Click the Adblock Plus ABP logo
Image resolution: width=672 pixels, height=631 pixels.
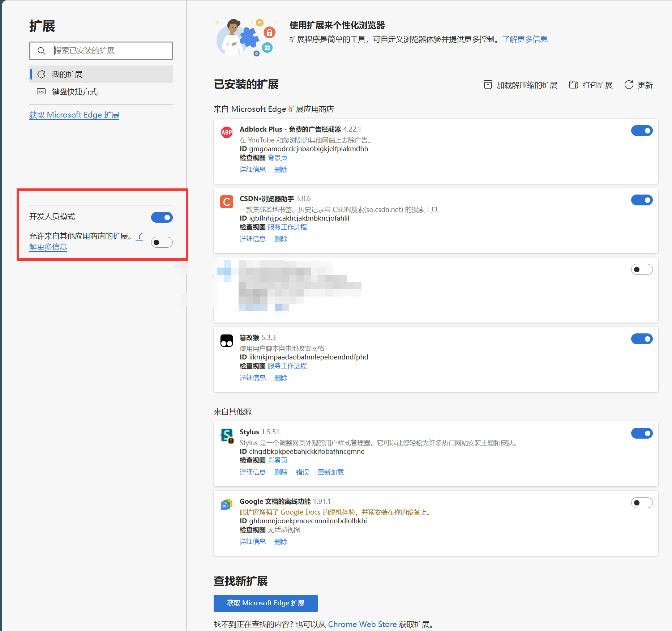pos(227,132)
